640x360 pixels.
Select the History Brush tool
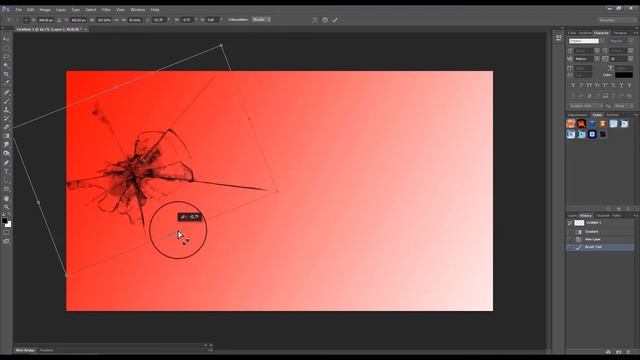pyautogui.click(x=6, y=118)
